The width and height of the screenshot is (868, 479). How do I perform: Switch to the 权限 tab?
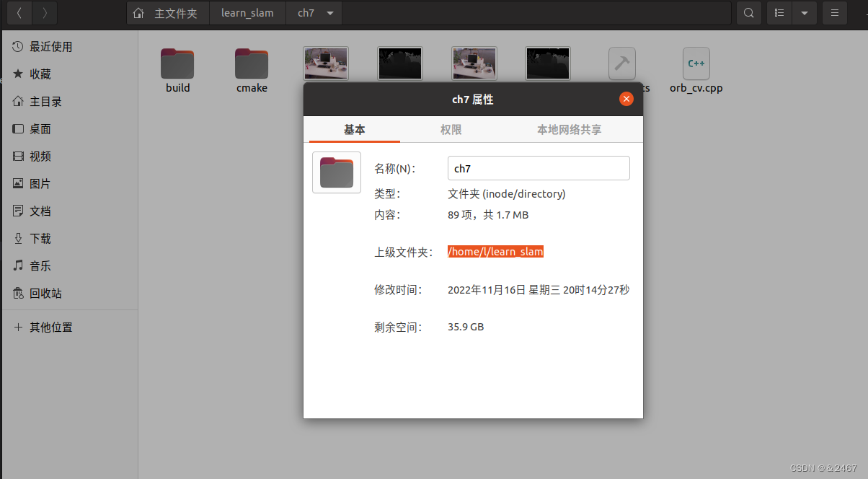tap(451, 130)
